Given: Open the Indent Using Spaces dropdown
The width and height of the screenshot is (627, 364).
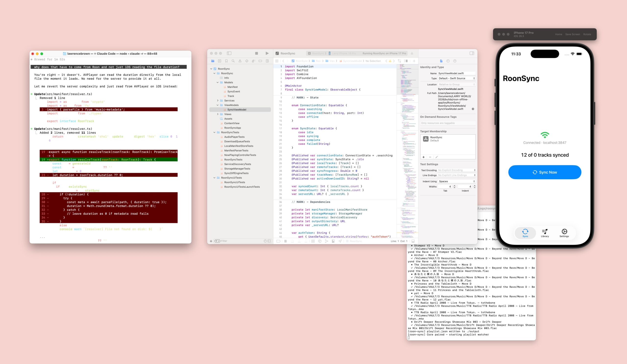Looking at the screenshot, I should tap(457, 181).
